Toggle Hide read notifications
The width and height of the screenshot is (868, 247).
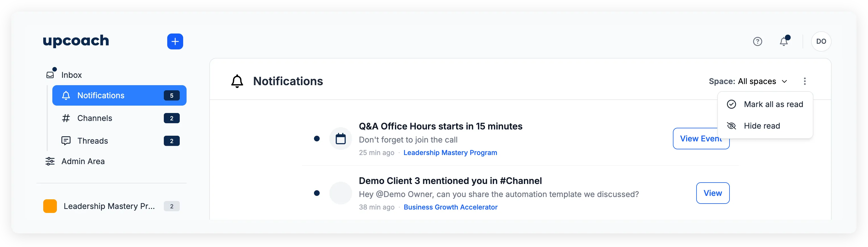(762, 126)
